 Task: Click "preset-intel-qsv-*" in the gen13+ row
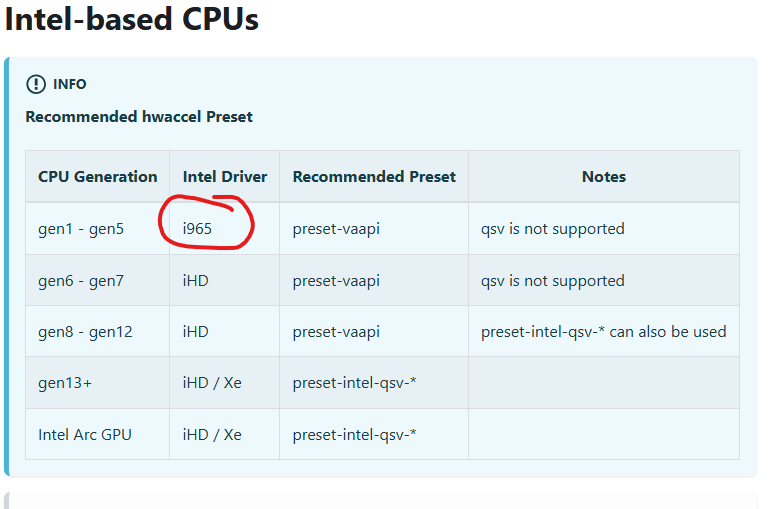click(354, 384)
